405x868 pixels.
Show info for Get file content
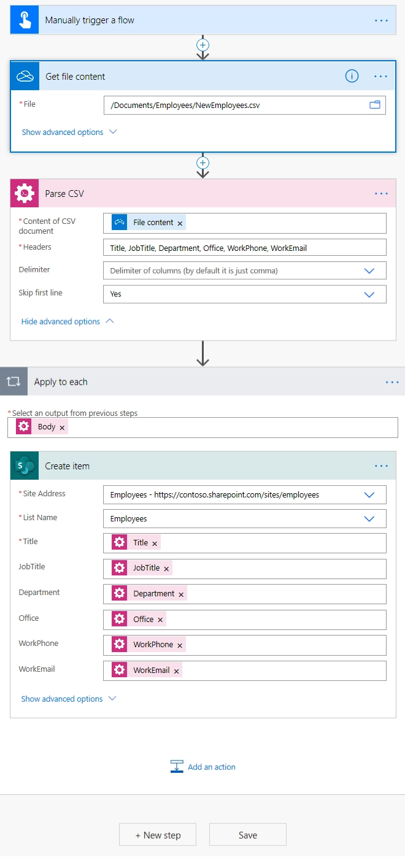click(x=352, y=76)
